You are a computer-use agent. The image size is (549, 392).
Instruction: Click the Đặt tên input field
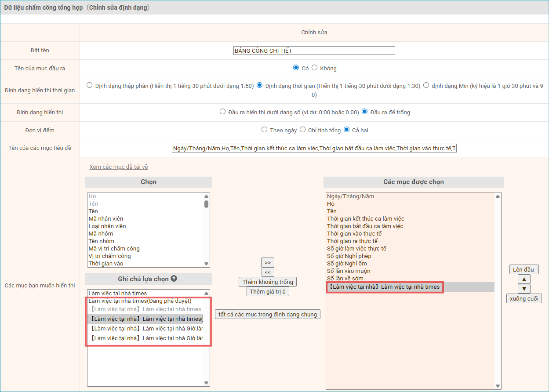[x=314, y=51]
